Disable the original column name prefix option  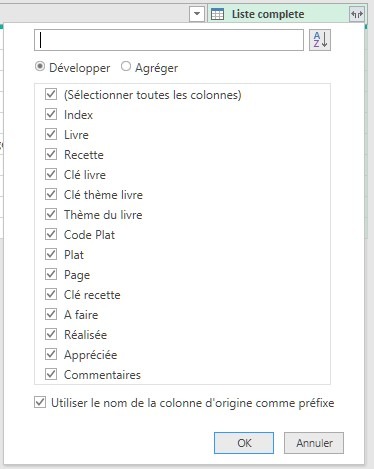click(x=40, y=403)
